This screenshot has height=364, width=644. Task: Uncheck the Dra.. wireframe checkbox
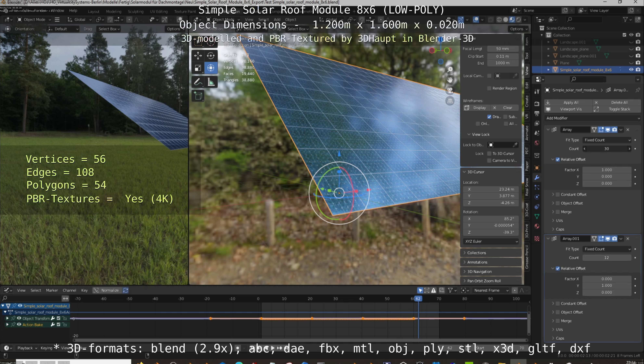coord(489,117)
